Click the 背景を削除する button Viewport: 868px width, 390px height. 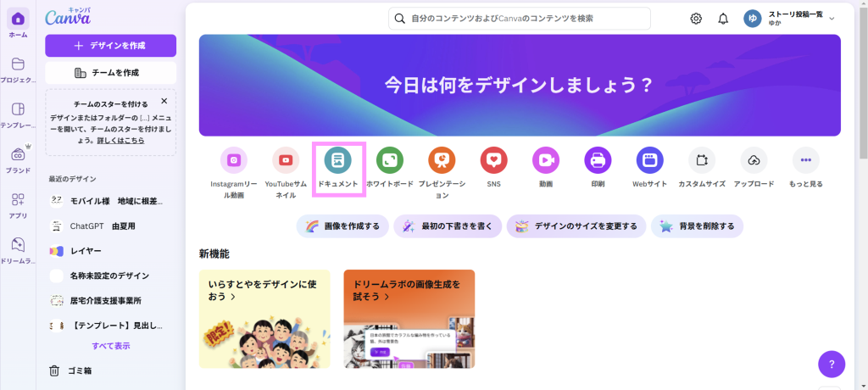click(698, 226)
